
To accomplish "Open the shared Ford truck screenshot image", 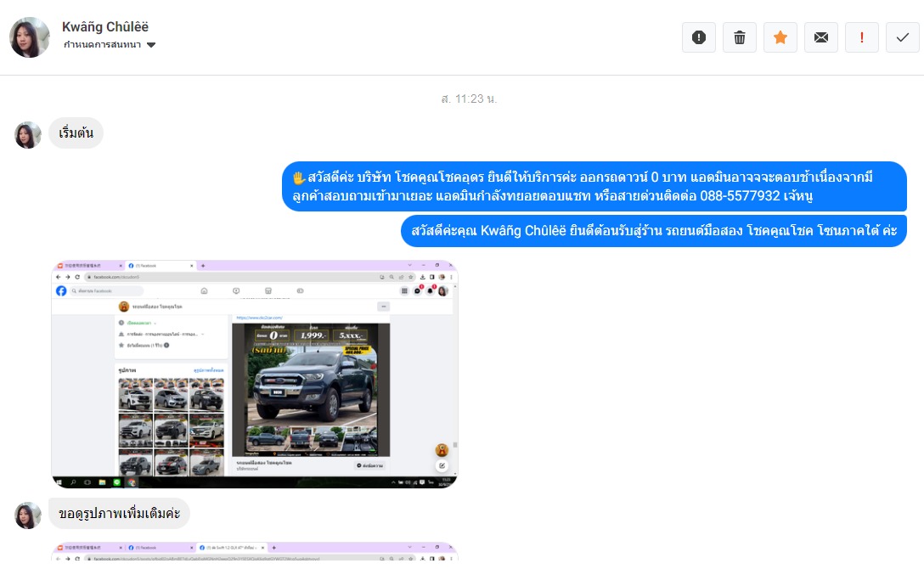I will coord(255,374).
